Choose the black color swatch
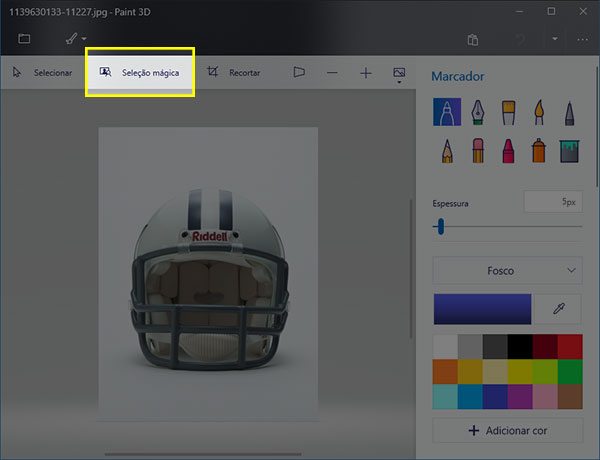The height and width of the screenshot is (460, 600). click(x=520, y=347)
